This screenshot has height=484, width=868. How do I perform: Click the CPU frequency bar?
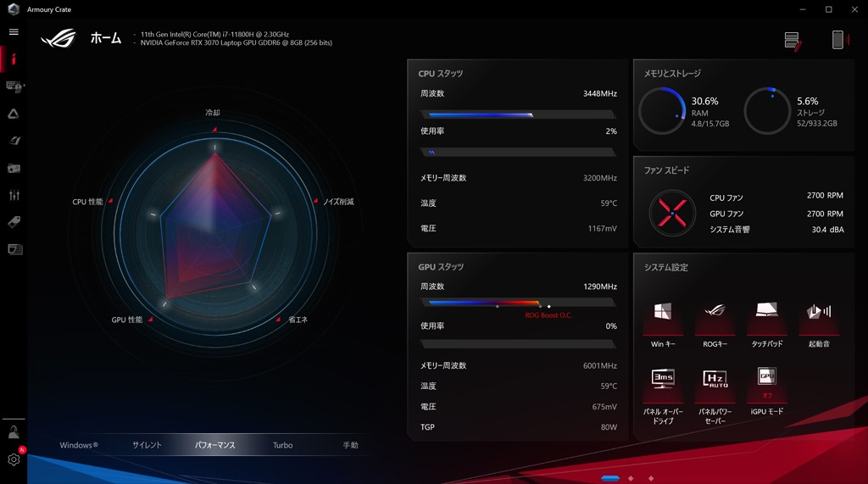click(x=518, y=114)
